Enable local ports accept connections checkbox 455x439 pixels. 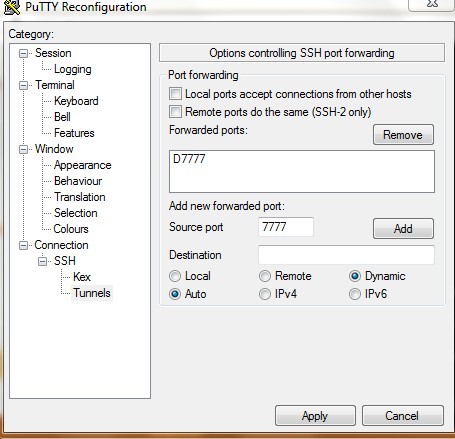pyautogui.click(x=175, y=94)
